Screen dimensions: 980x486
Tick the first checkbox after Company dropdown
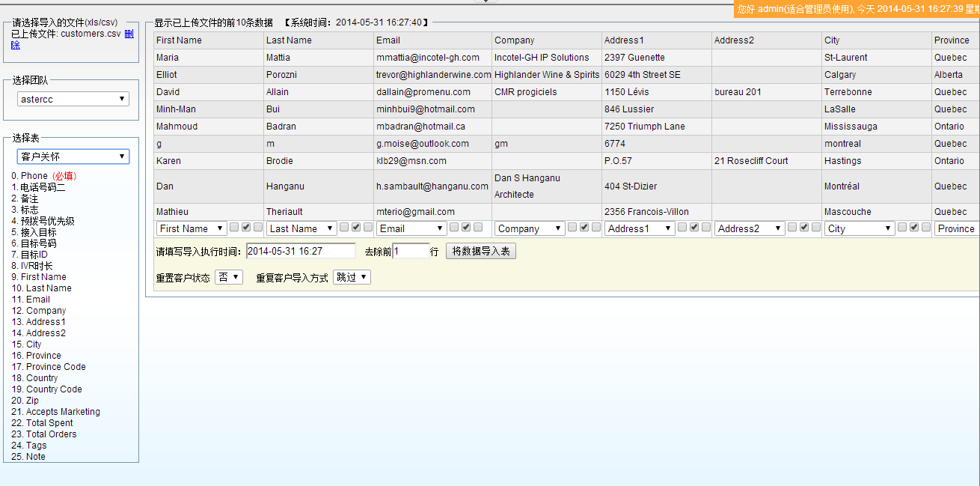tap(572, 228)
